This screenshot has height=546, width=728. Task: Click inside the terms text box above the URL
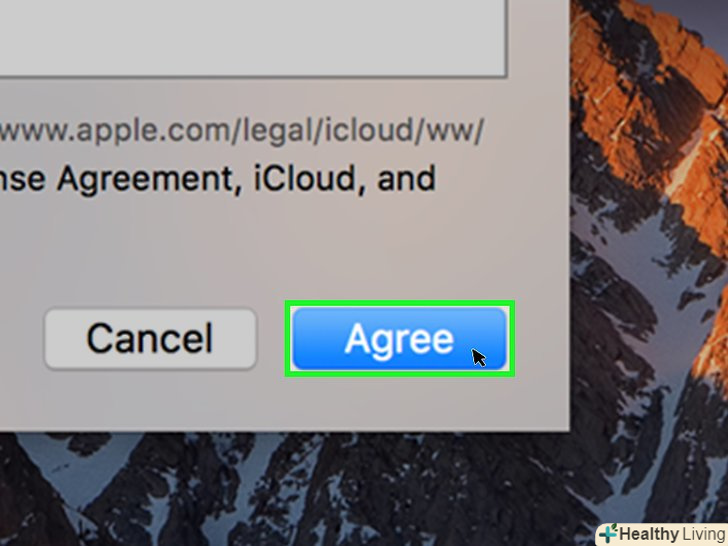tap(253, 37)
